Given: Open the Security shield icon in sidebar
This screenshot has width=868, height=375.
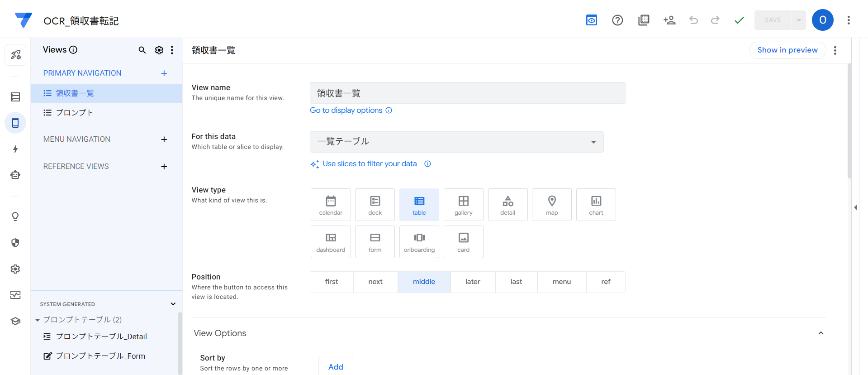Looking at the screenshot, I should tap(15, 243).
